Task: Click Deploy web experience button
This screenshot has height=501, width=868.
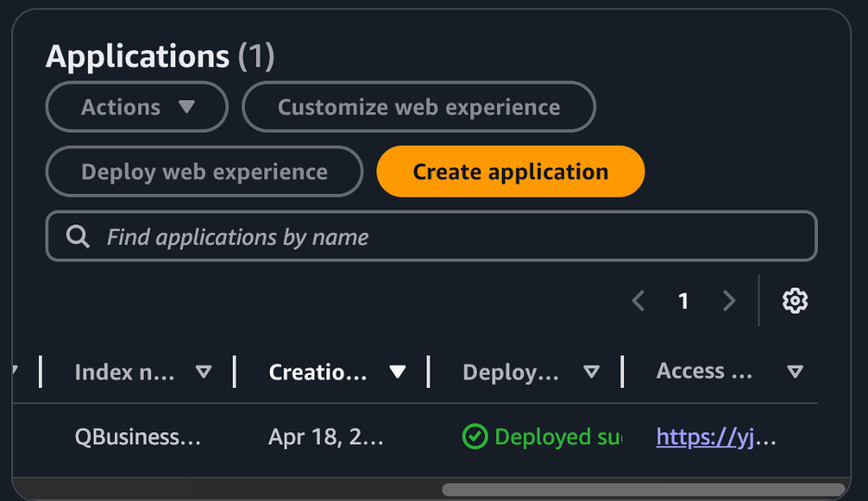Action: click(204, 172)
